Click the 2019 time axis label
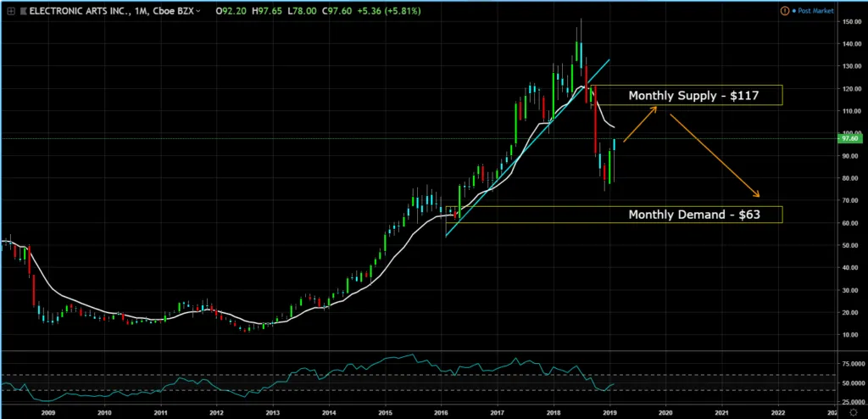The height and width of the screenshot is (419, 868). (x=609, y=413)
